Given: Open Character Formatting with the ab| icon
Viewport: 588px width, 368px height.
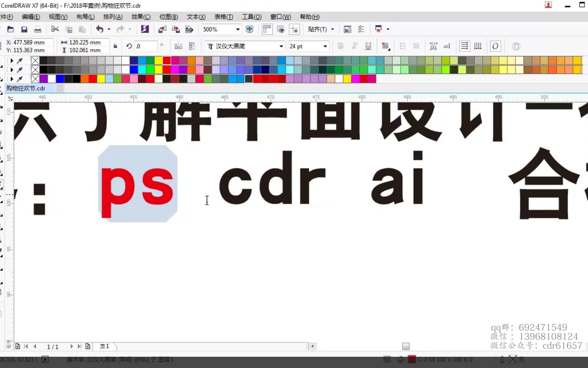Looking at the screenshot, I should point(447,46).
